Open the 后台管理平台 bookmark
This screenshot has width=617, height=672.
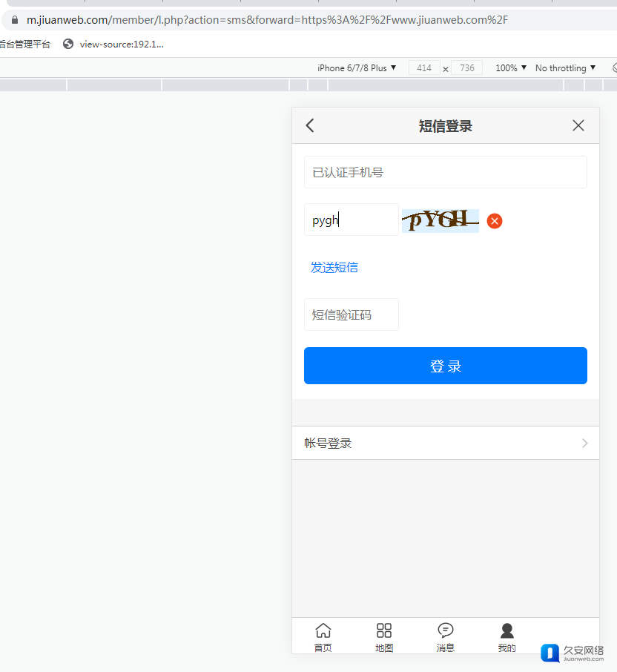click(x=25, y=45)
